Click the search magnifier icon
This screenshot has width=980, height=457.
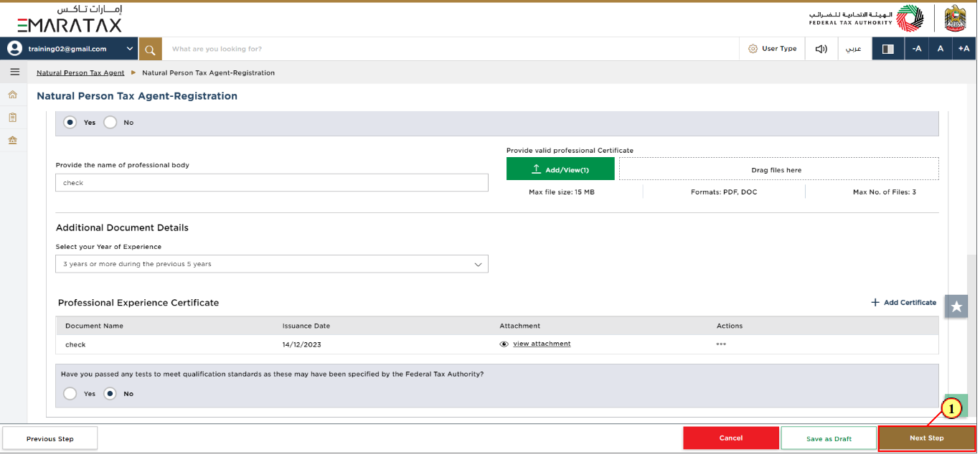[x=150, y=50]
